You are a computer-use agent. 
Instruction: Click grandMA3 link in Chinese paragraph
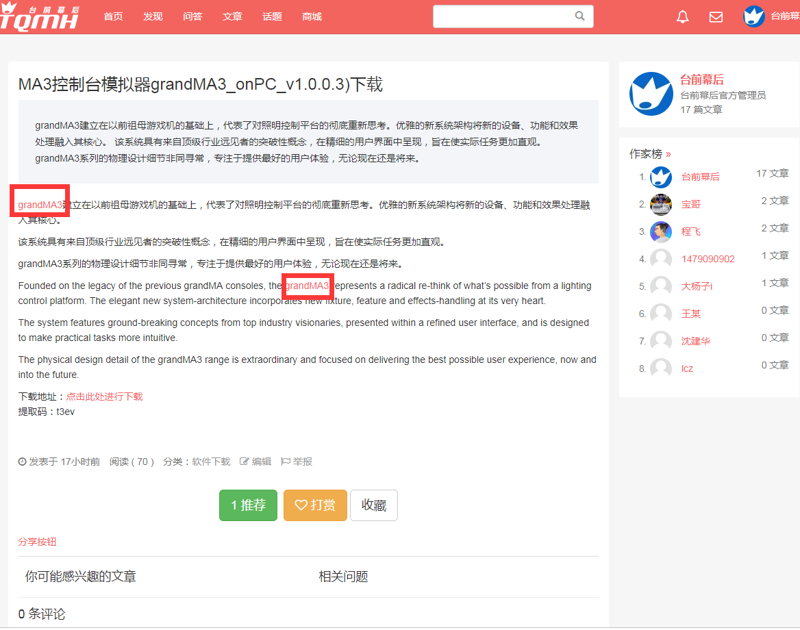(x=40, y=205)
